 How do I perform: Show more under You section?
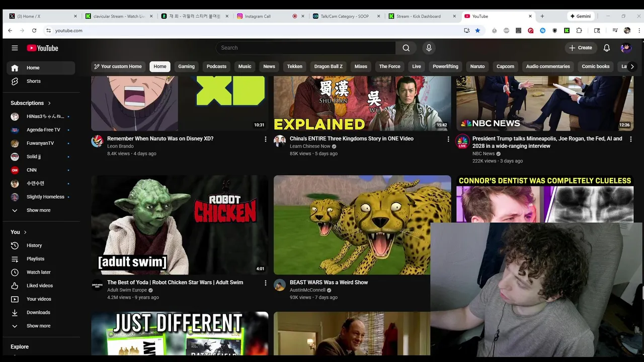pos(41,326)
